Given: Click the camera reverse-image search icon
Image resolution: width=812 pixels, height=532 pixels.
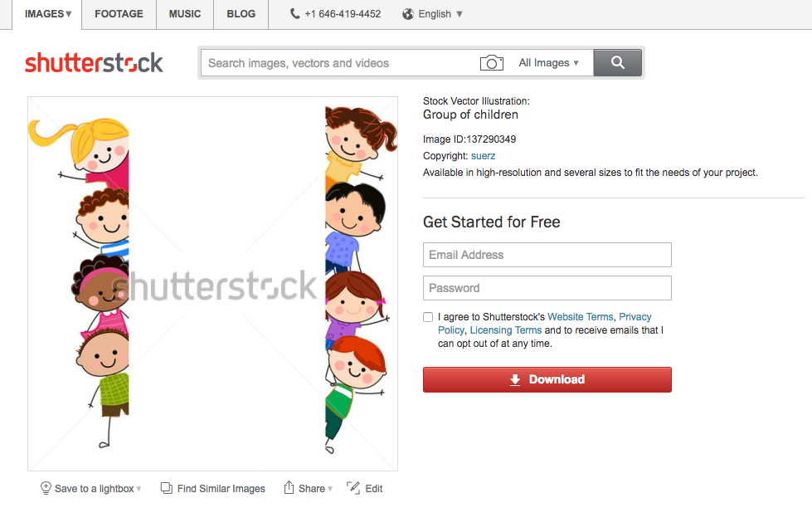Looking at the screenshot, I should 492,63.
